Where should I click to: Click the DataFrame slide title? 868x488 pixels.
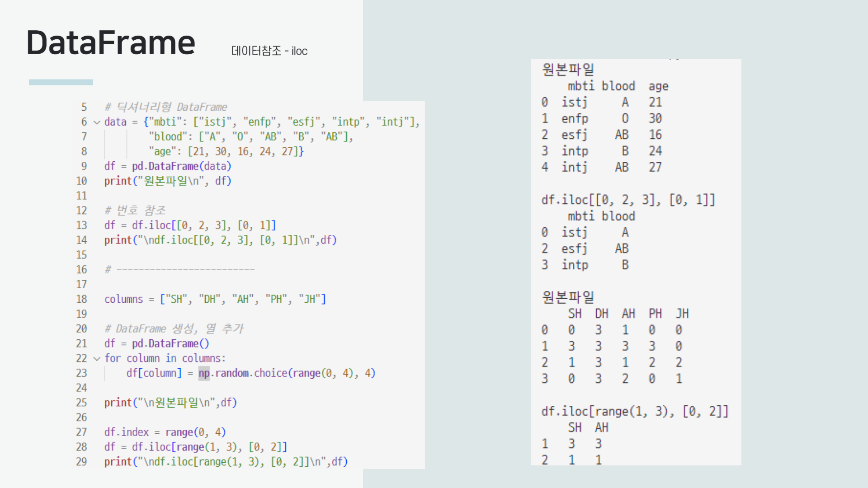pyautogui.click(x=111, y=43)
